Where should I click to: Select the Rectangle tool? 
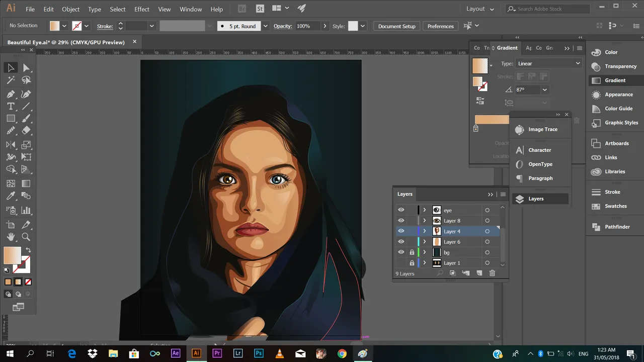click(x=11, y=118)
